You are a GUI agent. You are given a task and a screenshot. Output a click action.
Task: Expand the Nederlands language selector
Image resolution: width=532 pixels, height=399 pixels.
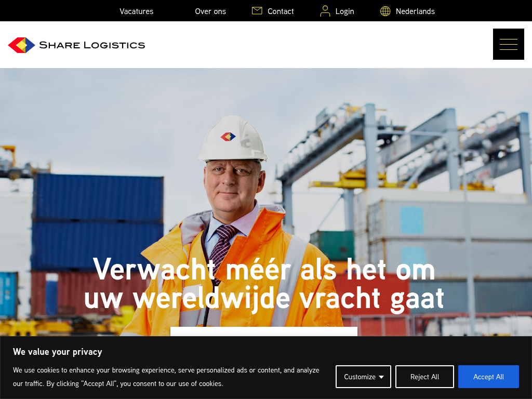(x=415, y=11)
